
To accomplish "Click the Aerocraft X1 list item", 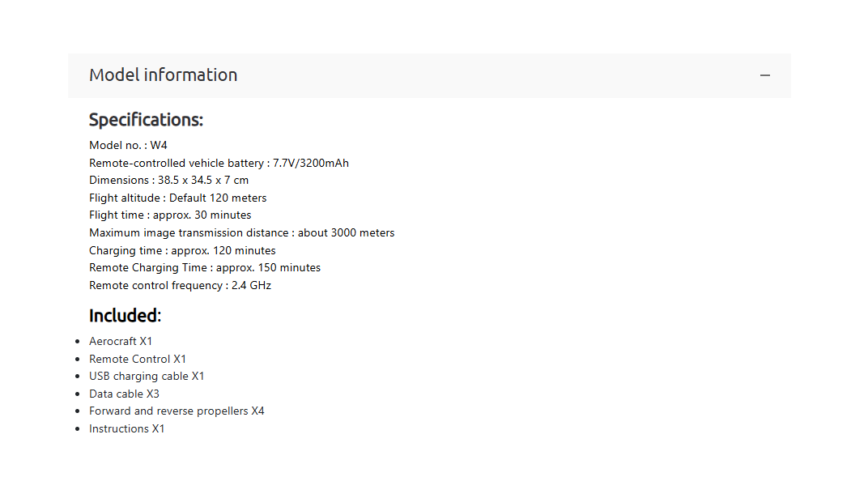I will (x=121, y=341).
